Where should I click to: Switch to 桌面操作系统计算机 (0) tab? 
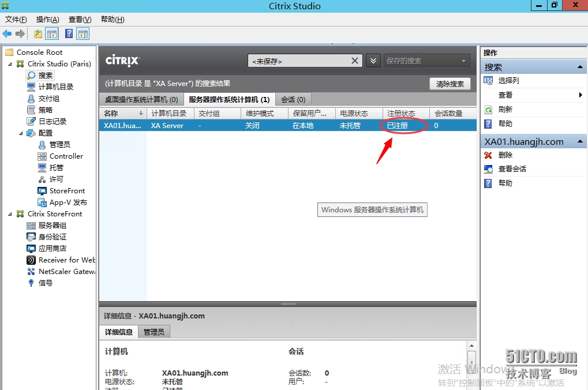pos(141,99)
